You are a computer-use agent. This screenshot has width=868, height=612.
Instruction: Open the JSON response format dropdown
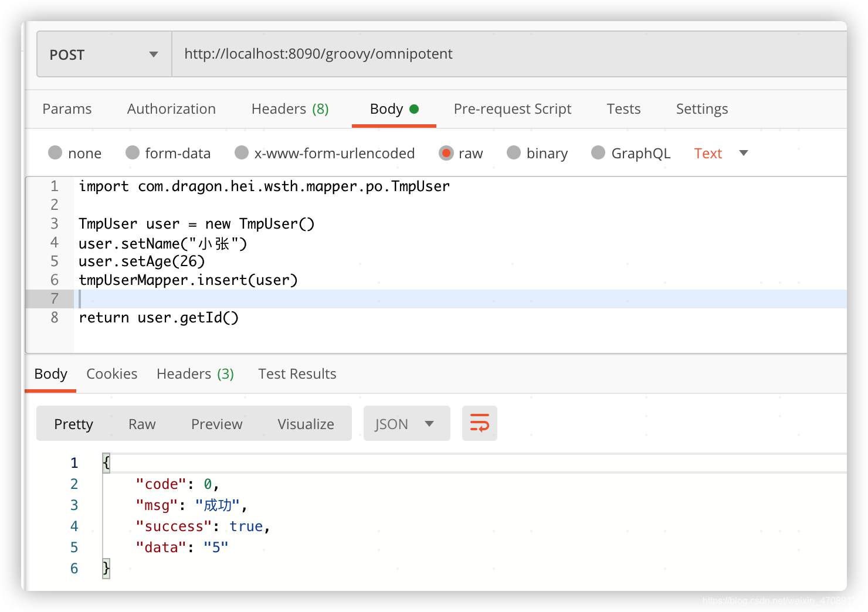406,423
